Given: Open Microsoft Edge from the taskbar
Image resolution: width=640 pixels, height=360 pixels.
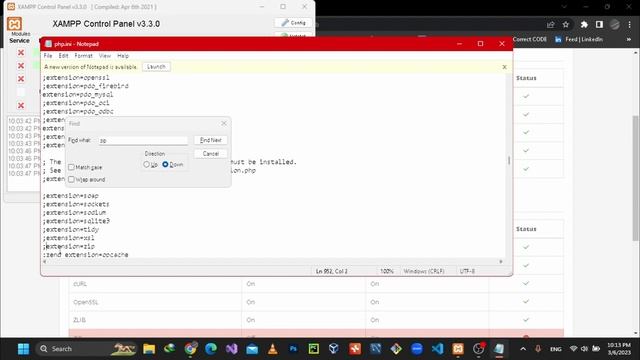Looking at the screenshot, I should pyautogui.click(x=211, y=349).
